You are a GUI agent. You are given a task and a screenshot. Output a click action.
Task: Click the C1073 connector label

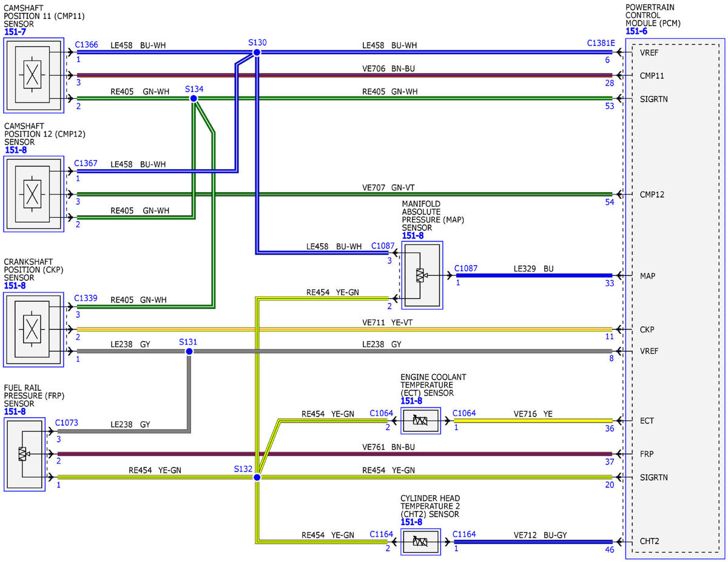click(x=66, y=423)
